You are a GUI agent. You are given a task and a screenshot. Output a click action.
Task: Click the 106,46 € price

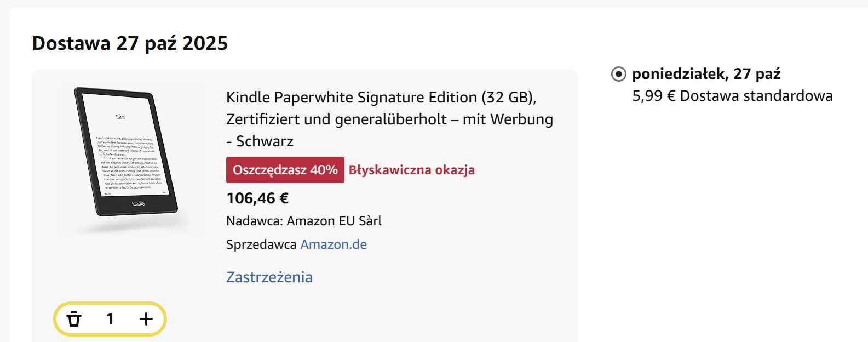(257, 198)
